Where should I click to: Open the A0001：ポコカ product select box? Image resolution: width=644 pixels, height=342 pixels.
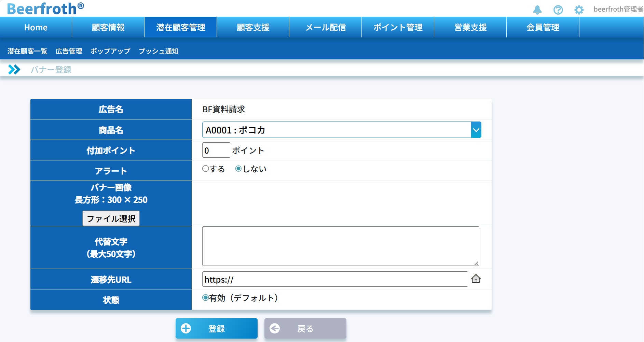pyautogui.click(x=336, y=130)
